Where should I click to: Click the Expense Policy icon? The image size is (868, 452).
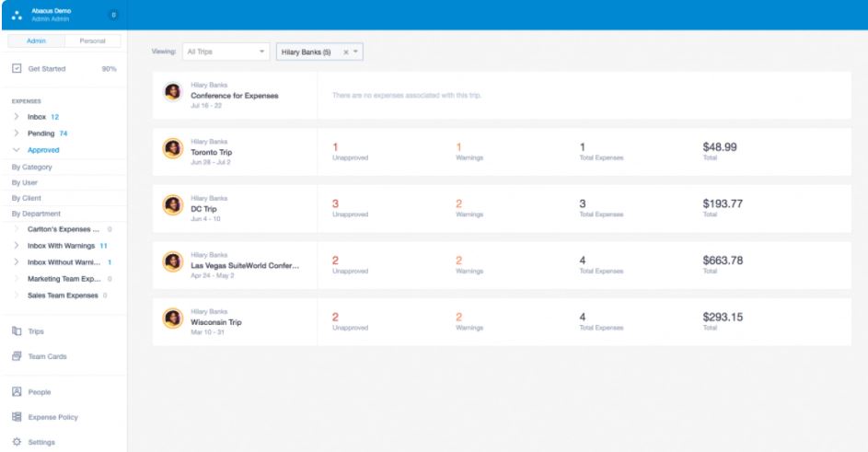tap(17, 416)
